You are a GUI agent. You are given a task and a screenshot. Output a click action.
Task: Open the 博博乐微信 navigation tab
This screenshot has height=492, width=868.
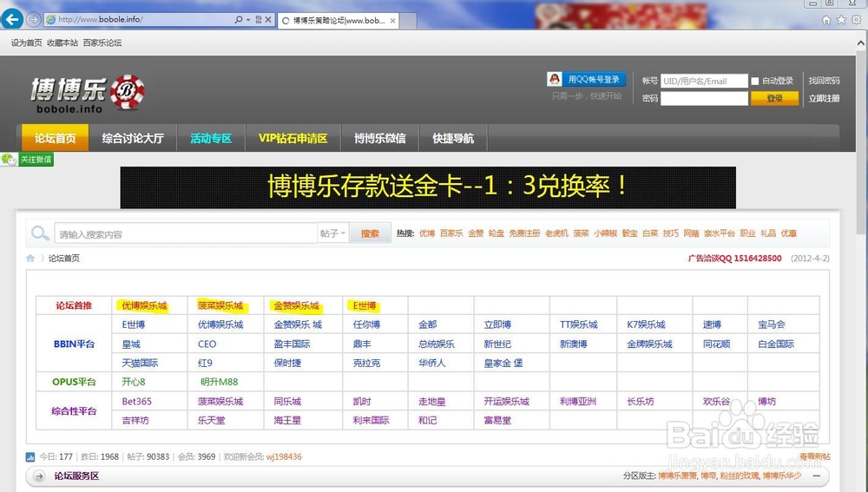(380, 138)
